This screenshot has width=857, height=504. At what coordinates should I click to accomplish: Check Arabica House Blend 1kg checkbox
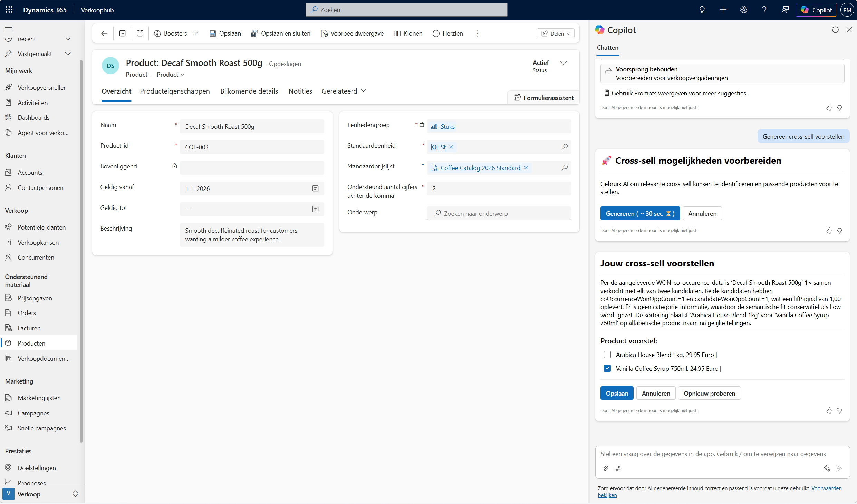607,355
